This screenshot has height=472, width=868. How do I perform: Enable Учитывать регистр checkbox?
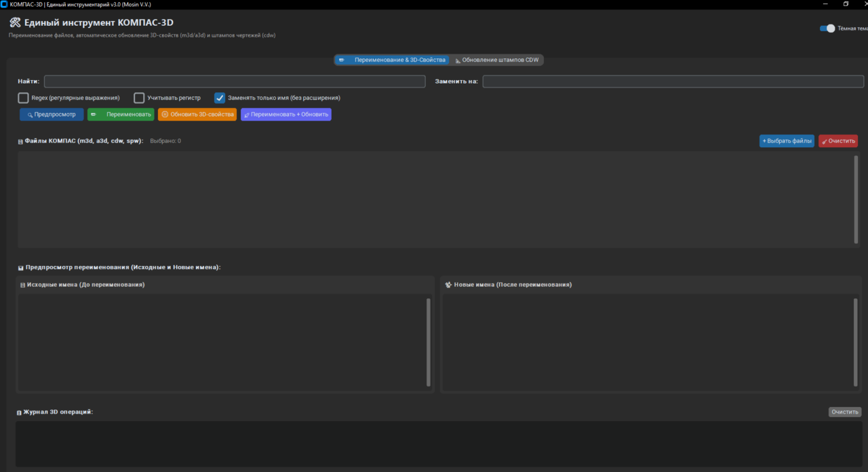139,98
